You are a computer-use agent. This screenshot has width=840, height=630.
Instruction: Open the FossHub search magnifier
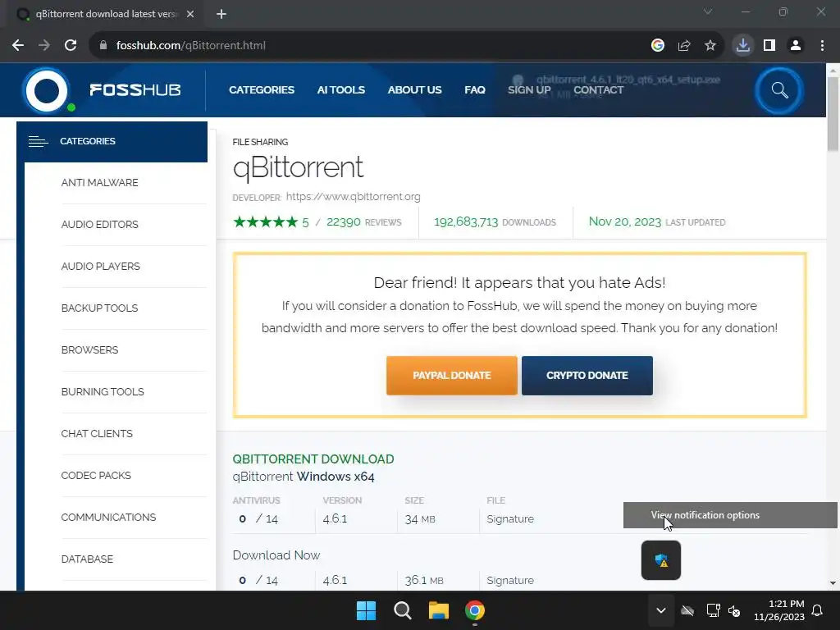tap(779, 90)
